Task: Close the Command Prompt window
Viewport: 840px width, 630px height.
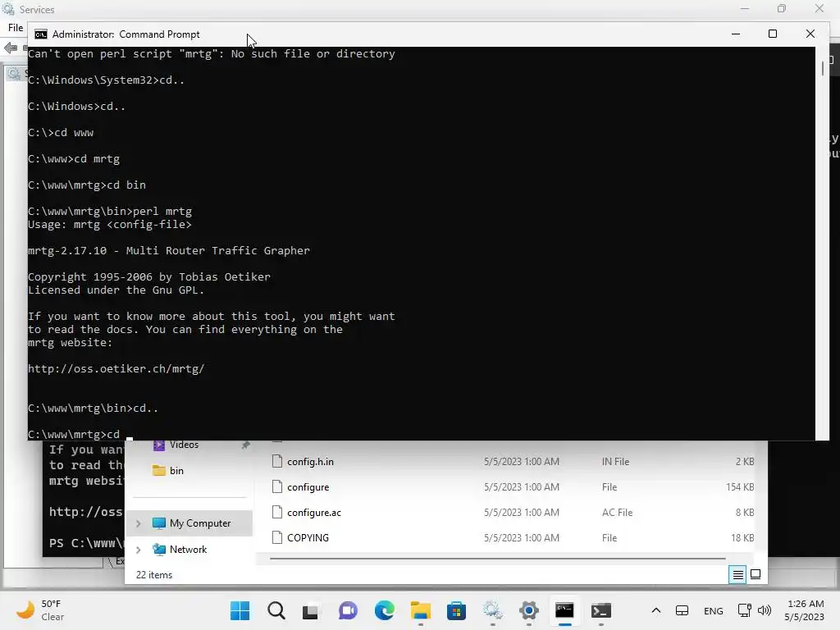Action: point(810,34)
